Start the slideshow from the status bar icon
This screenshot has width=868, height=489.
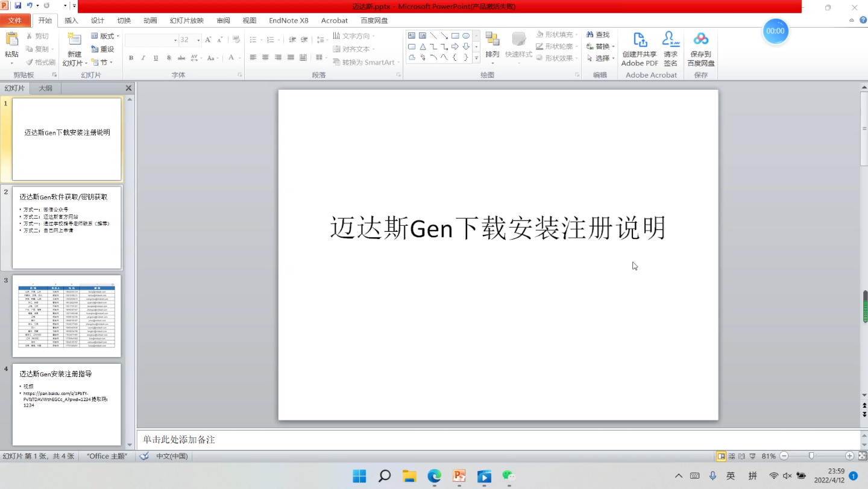click(752, 456)
